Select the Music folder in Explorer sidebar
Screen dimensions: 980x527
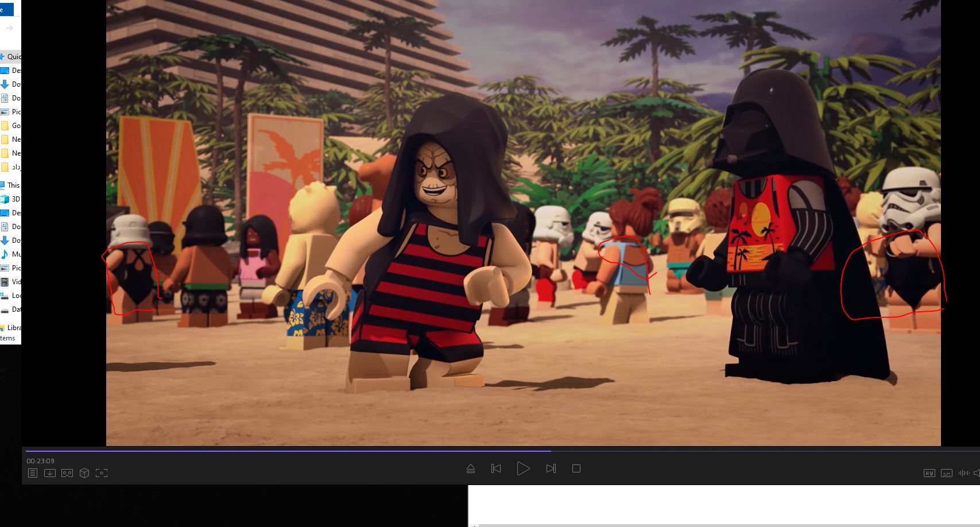pyautogui.click(x=11, y=254)
